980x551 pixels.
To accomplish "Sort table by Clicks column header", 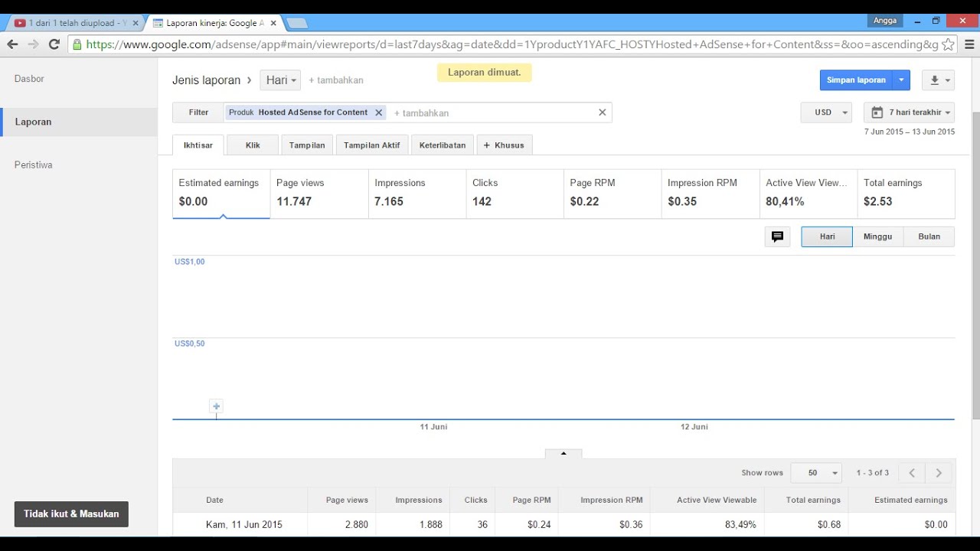I will 475,500.
